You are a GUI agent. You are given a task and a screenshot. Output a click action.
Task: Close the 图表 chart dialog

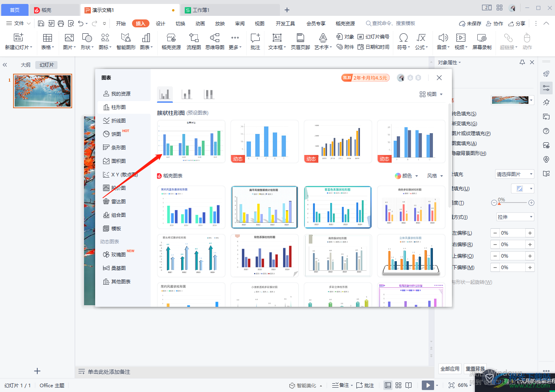[x=439, y=78]
